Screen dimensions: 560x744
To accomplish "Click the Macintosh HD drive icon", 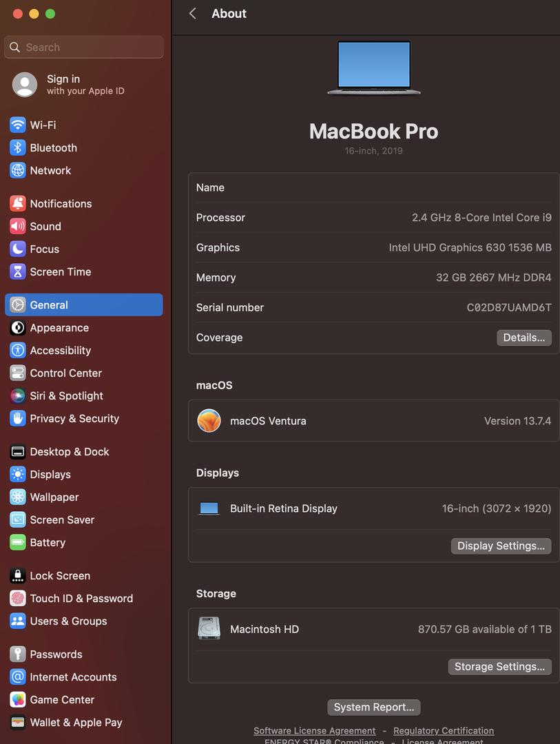I will coord(209,629).
